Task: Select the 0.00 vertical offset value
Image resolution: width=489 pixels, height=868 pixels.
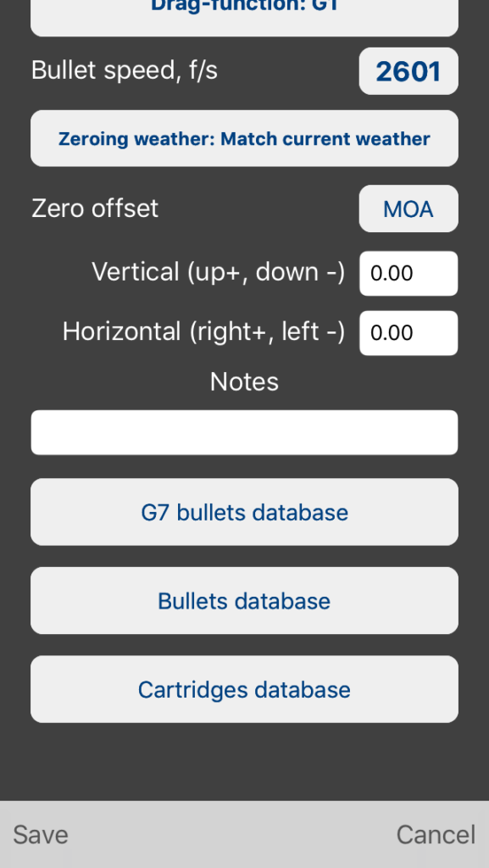Action: [x=392, y=274]
